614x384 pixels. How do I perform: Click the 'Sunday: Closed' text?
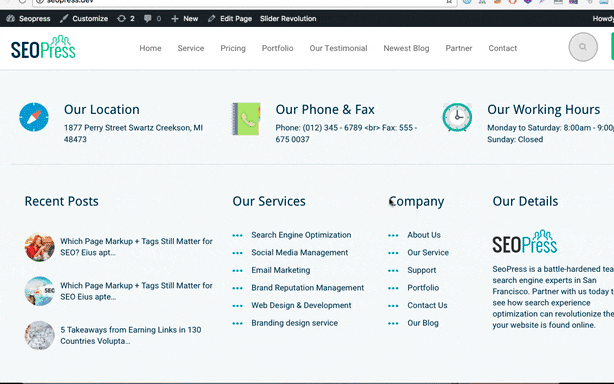click(x=515, y=139)
